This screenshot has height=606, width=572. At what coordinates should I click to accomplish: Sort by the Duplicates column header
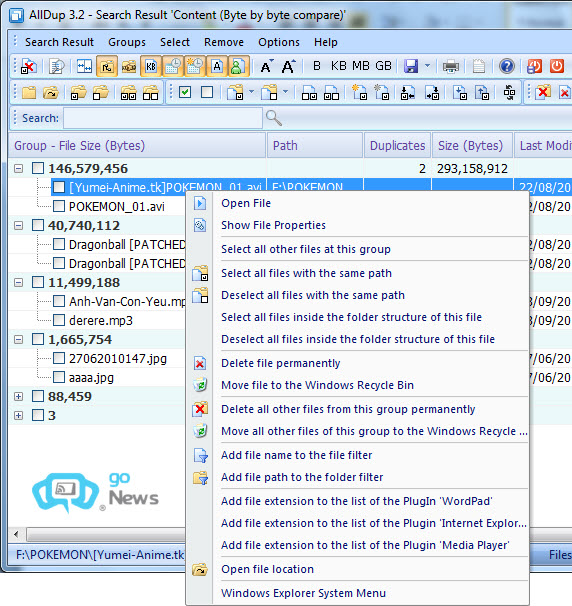click(397, 145)
